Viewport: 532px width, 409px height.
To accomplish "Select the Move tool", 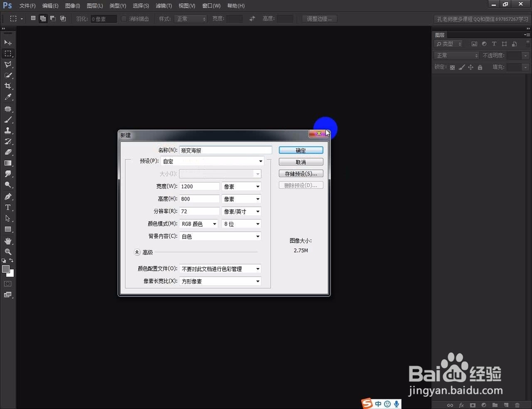I will 8,43.
